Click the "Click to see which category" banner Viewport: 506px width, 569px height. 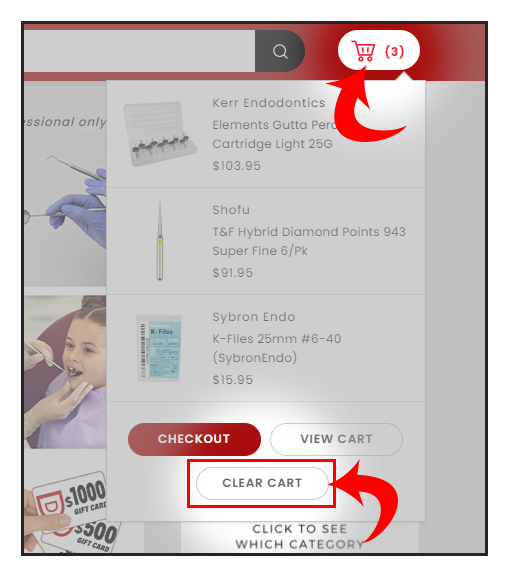299,537
